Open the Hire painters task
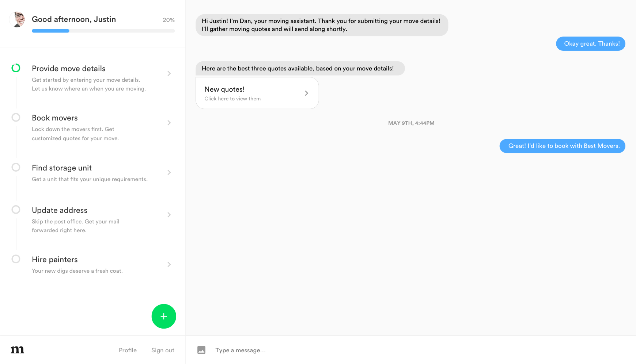Viewport: 636px width, 364px height. (x=55, y=260)
